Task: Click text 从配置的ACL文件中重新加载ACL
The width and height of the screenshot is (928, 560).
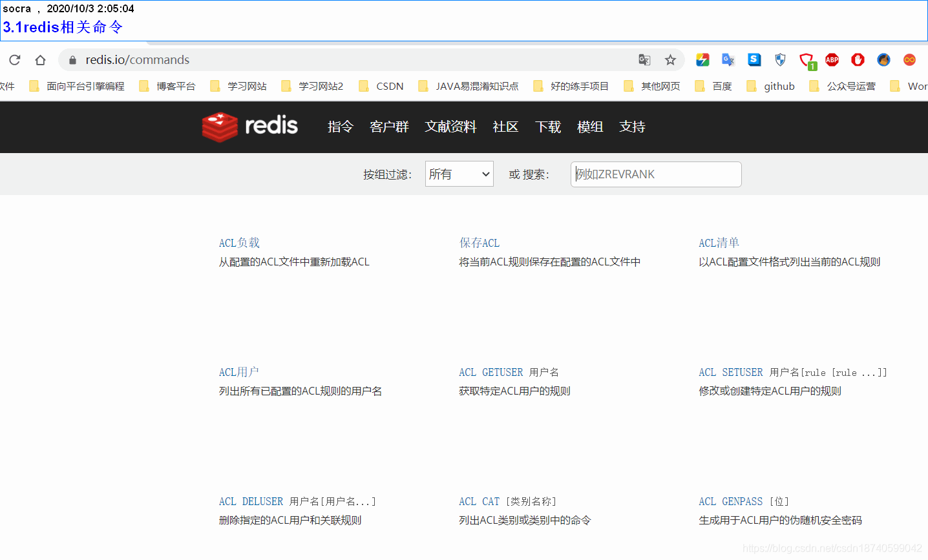Action: click(x=294, y=262)
